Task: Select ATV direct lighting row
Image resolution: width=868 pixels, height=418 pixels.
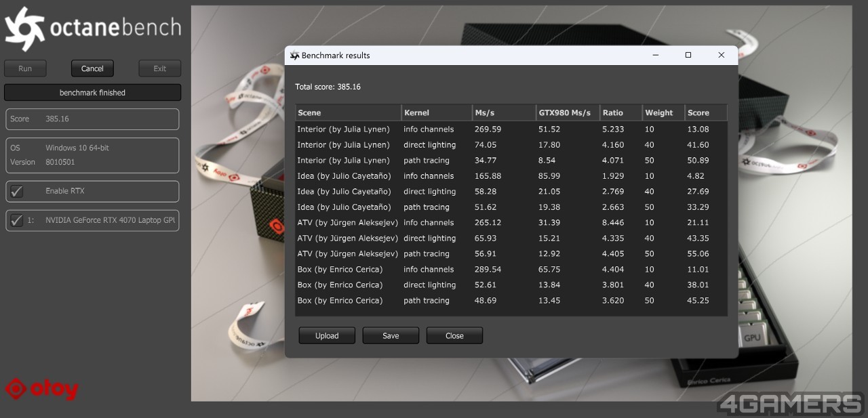Action: coord(511,238)
